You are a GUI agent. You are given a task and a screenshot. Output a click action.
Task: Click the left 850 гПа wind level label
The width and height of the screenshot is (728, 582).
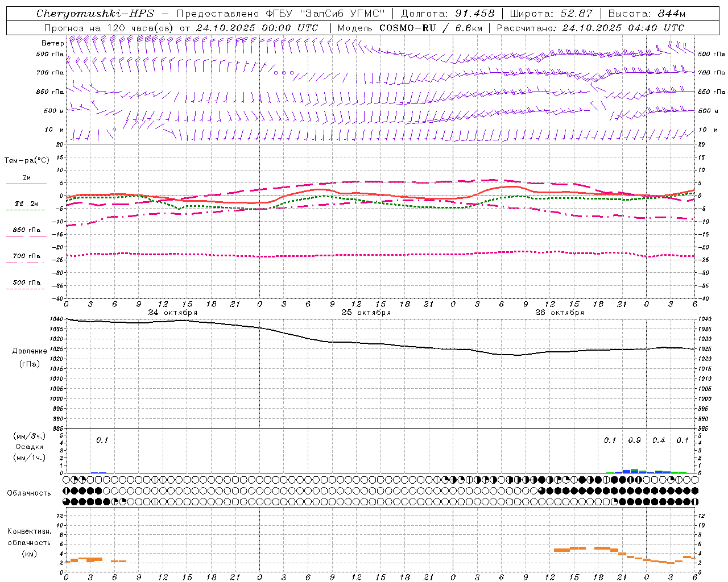click(50, 92)
